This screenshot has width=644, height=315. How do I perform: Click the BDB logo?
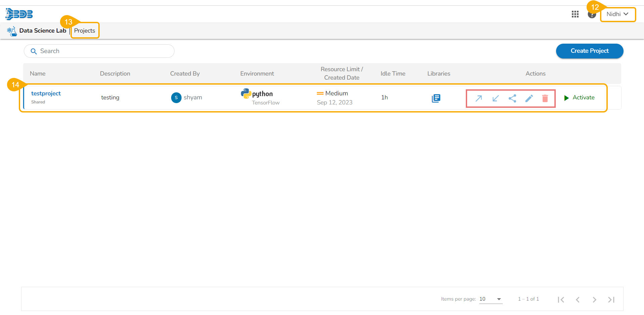click(19, 14)
